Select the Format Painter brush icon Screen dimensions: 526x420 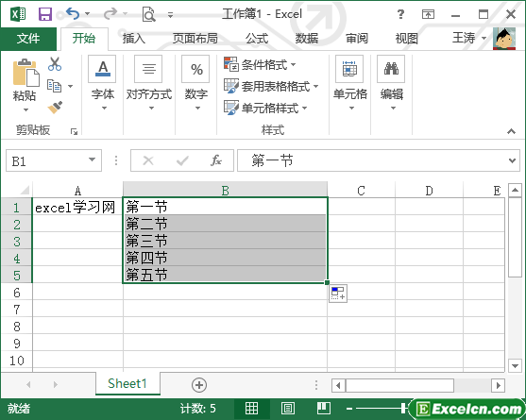pyautogui.click(x=55, y=108)
